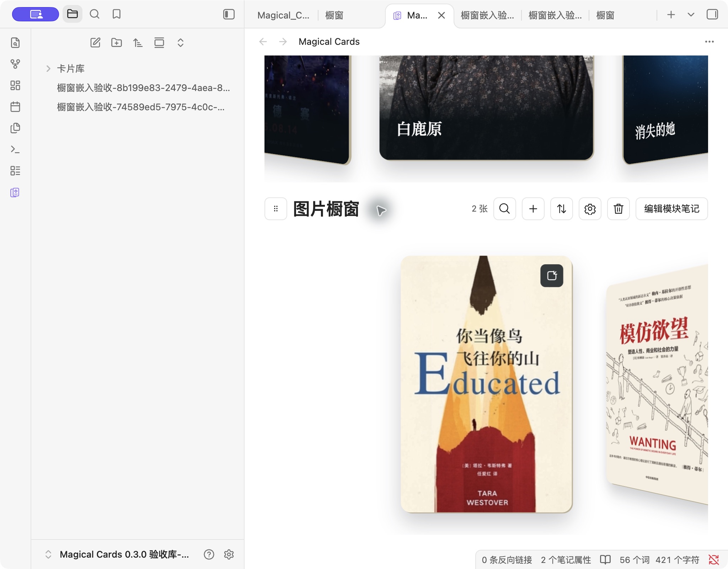The image size is (728, 569).
Task: Open the Files explorer panel icon
Action: tap(73, 14)
